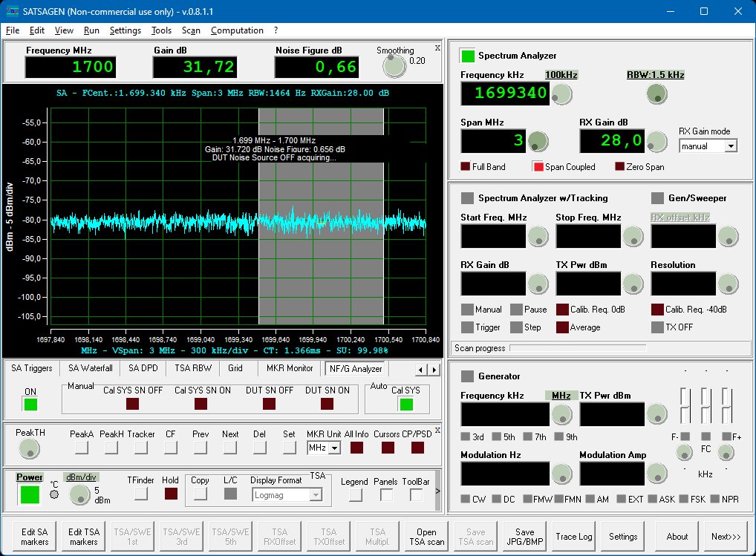The height and width of the screenshot is (556, 756).
Task: Open the RX Gain mode dropdown
Action: pos(731,146)
